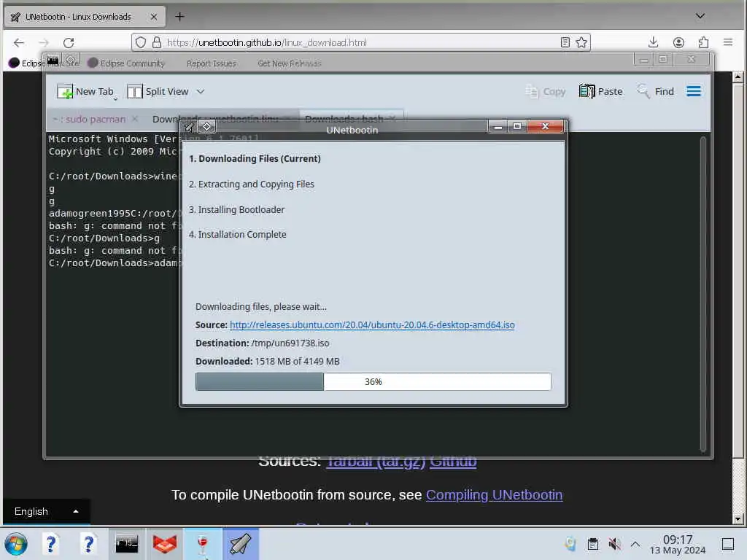Click '2. Extracting and Copying Files' step
The height and width of the screenshot is (560, 747).
click(252, 184)
